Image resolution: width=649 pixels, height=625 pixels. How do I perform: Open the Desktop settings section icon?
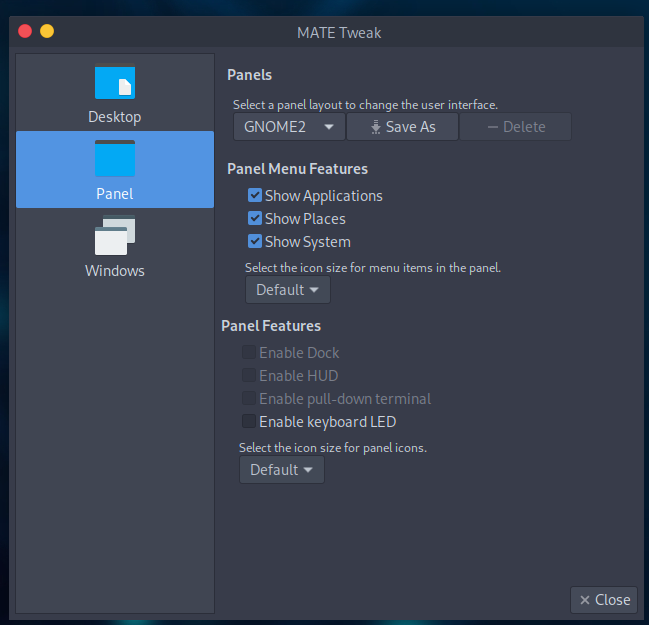115,83
